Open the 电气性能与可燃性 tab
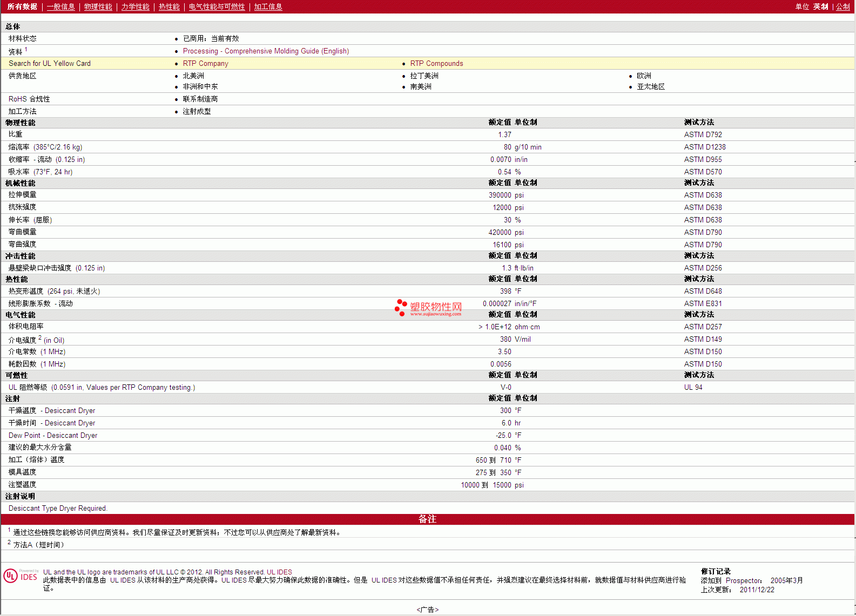Screen dimensions: 856x616 coord(217,6)
